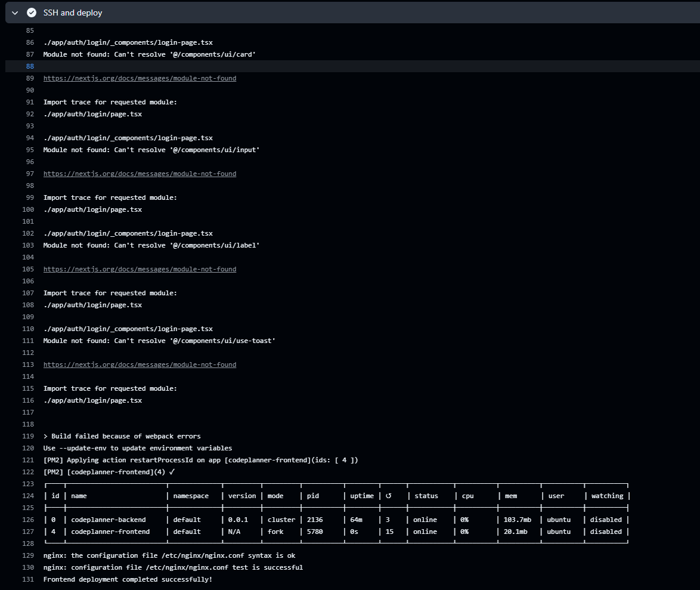700x590 pixels.
Task: Open the module-not-found link on line 89
Action: [x=140, y=78]
